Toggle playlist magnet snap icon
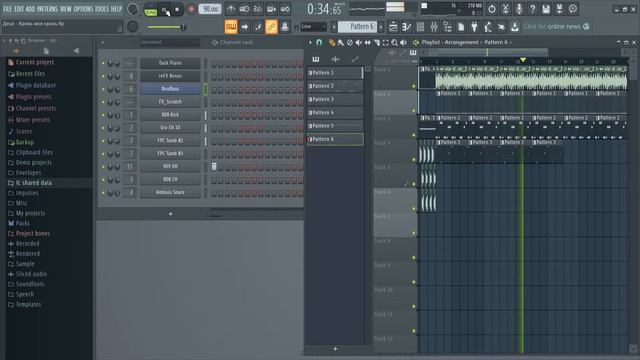The image size is (640, 360). click(x=319, y=42)
